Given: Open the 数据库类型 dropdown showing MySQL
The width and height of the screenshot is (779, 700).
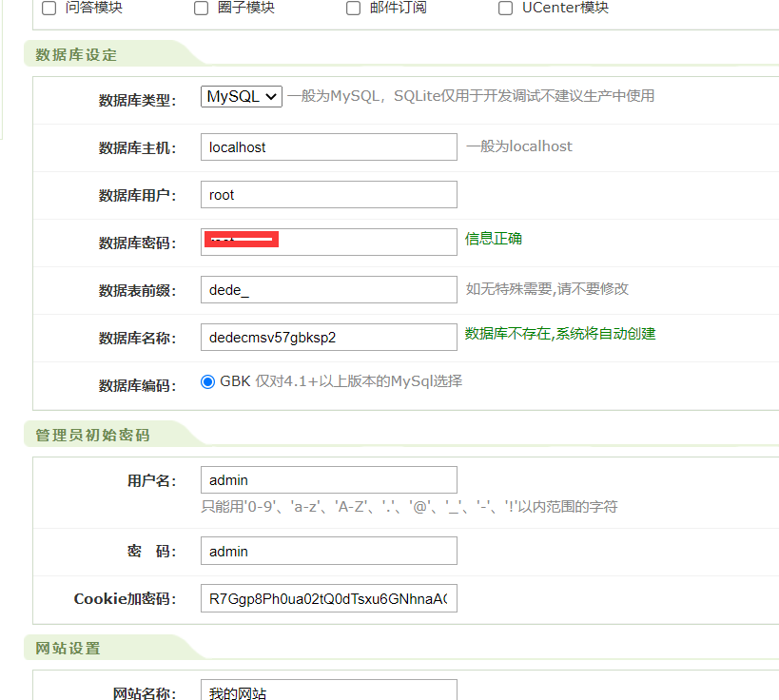Looking at the screenshot, I should 241,97.
